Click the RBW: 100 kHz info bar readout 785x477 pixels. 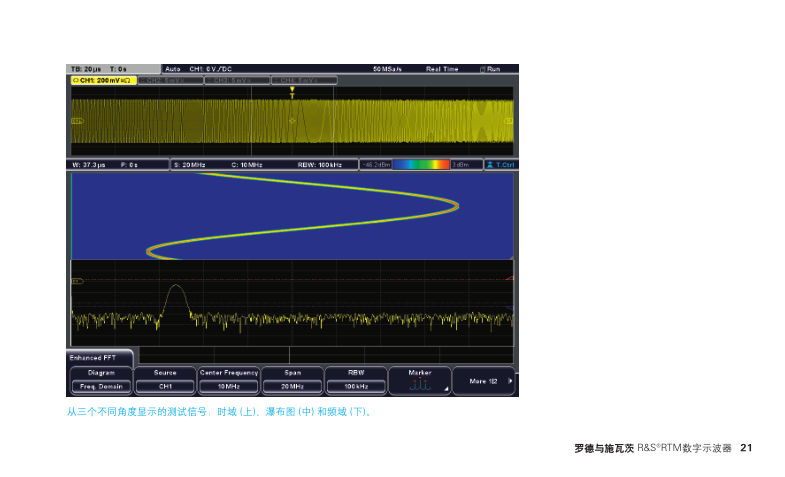[319, 165]
